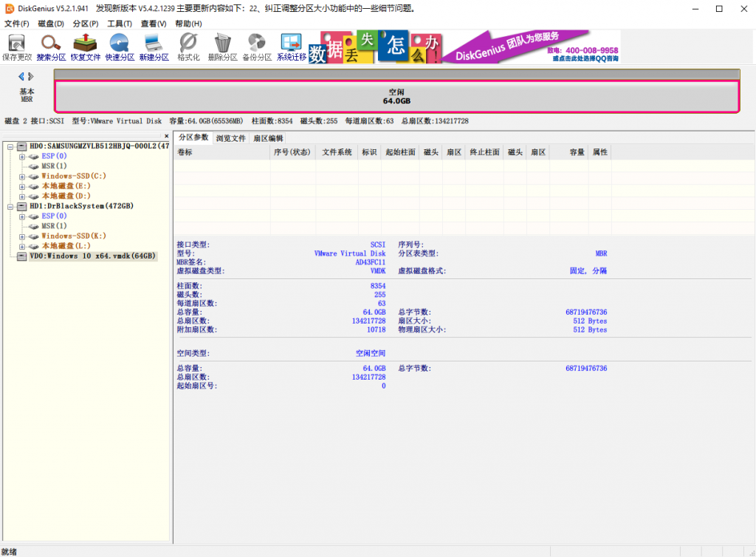Open the 帮助(H) menu
The height and width of the screenshot is (557, 756).
(188, 24)
